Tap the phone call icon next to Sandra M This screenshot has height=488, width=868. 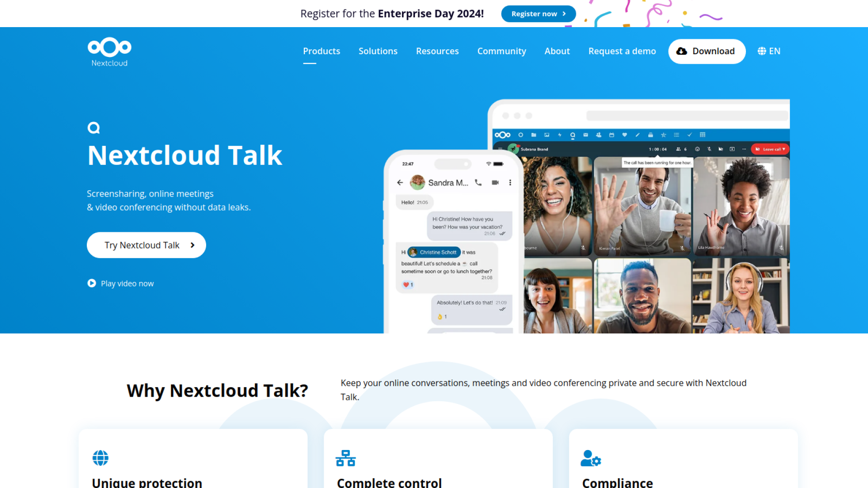478,182
